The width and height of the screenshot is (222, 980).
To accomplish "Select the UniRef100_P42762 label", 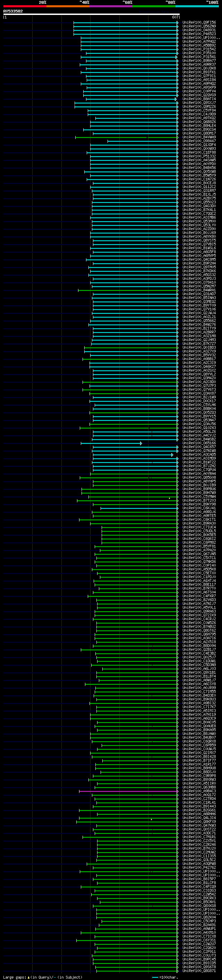I will point(199,868).
